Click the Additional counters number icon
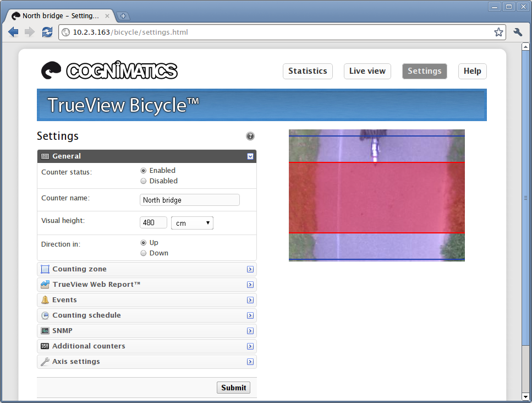The height and width of the screenshot is (403, 532). (45, 346)
